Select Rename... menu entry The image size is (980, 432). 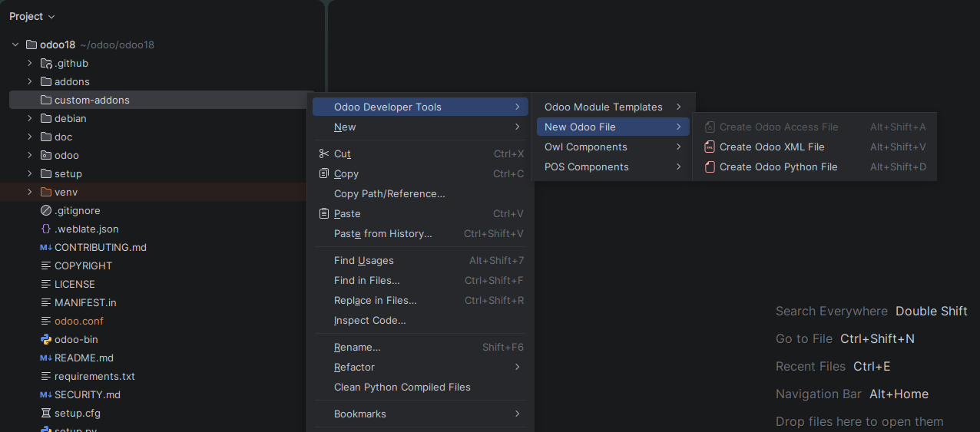click(421, 347)
